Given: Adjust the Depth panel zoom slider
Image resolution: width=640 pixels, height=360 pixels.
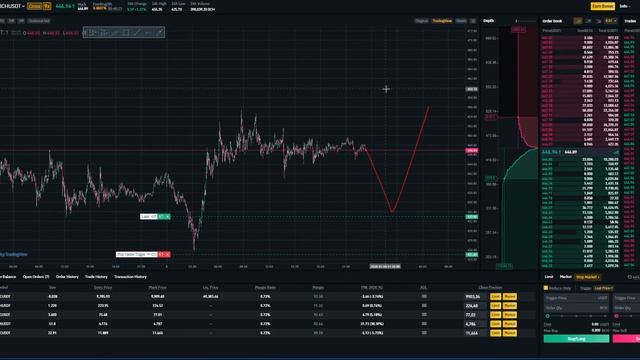Looking at the screenshot, I should click(526, 21).
